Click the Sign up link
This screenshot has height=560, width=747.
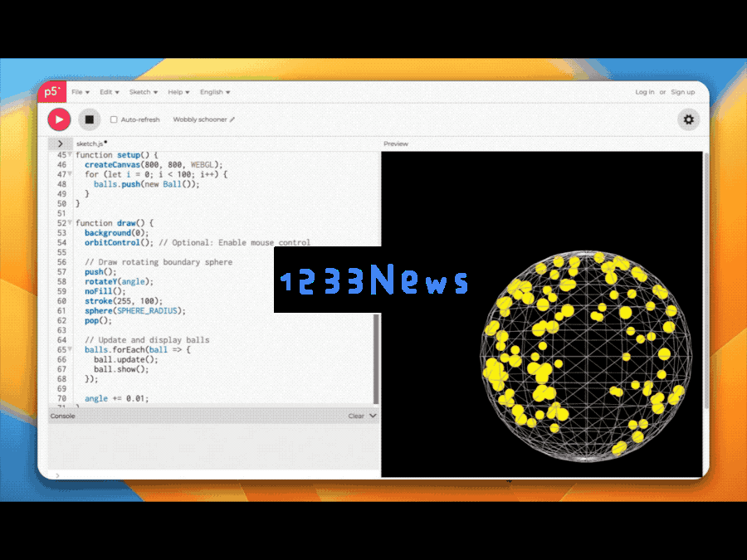click(683, 92)
